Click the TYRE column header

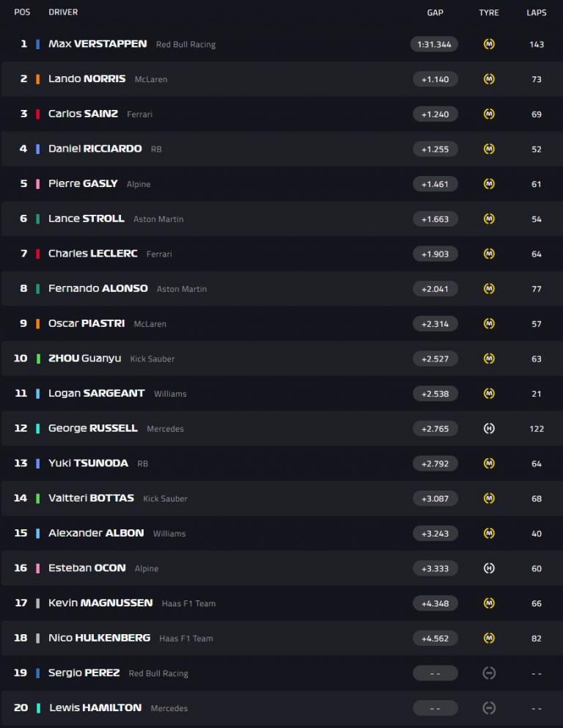pyautogui.click(x=489, y=12)
